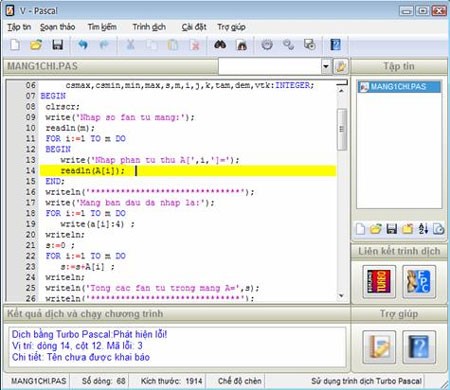
Task: Click the compile gear icon
Action: pyautogui.click(x=267, y=45)
